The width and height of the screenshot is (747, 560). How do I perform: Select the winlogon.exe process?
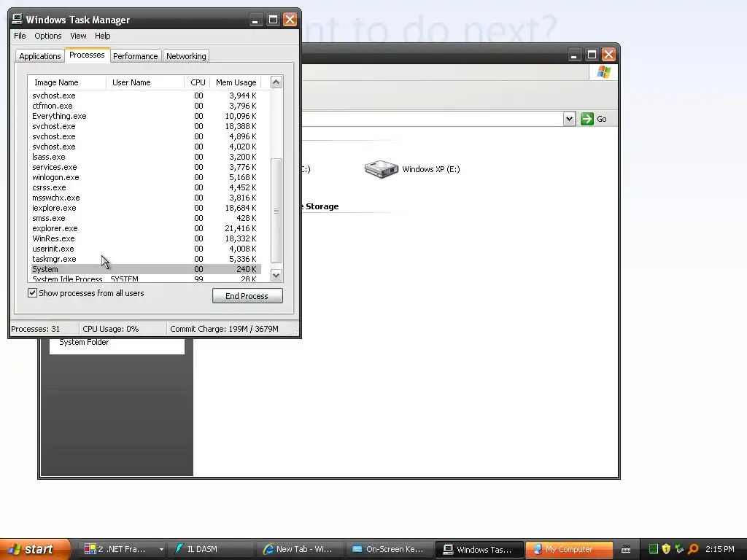pyautogui.click(x=146, y=177)
